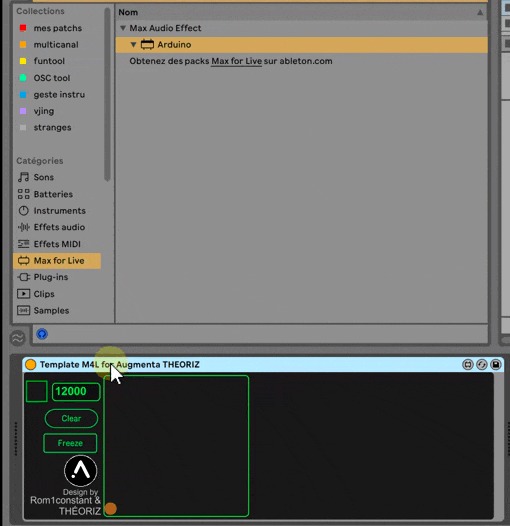The height and width of the screenshot is (526, 510).
Task: Collapse the Arduino device triangle
Action: pos(133,45)
